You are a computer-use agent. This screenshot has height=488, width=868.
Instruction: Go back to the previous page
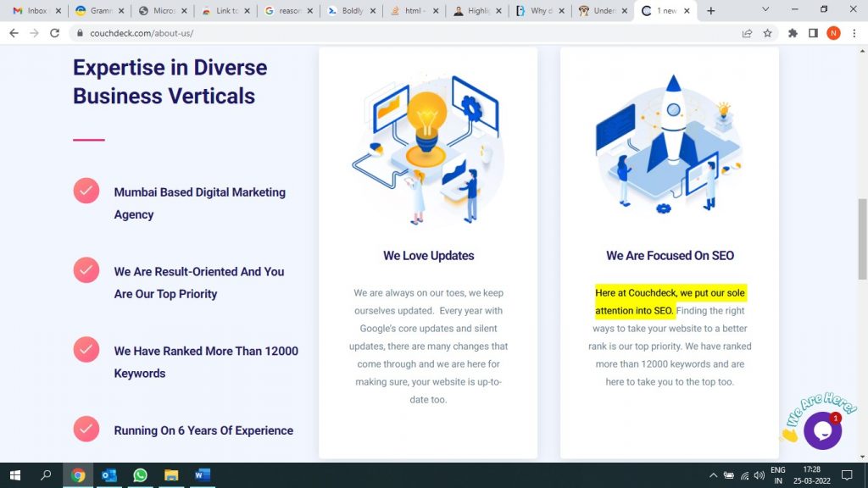coord(14,33)
